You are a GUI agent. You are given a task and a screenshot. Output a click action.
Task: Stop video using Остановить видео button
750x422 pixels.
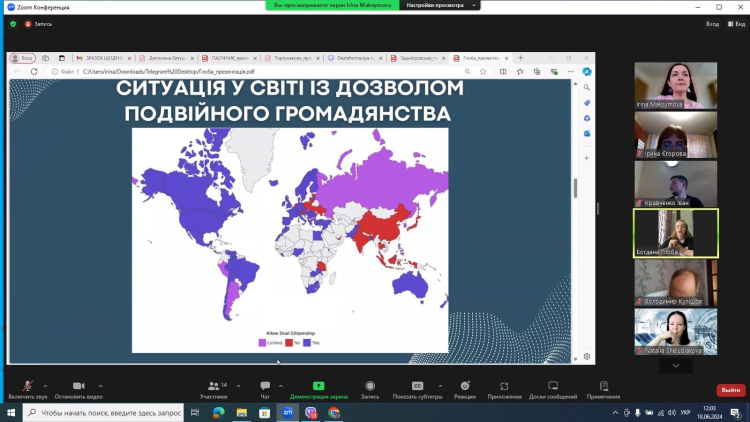[78, 387]
